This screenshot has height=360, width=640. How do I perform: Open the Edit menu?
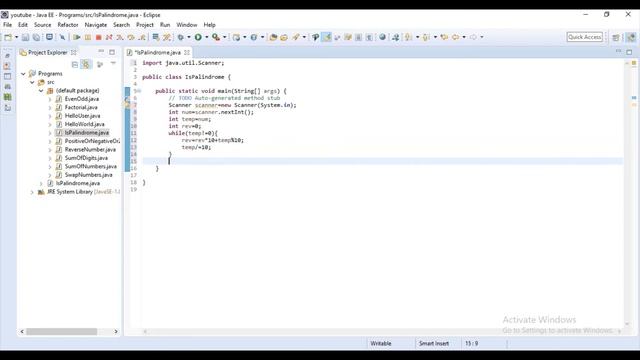pos(23,25)
